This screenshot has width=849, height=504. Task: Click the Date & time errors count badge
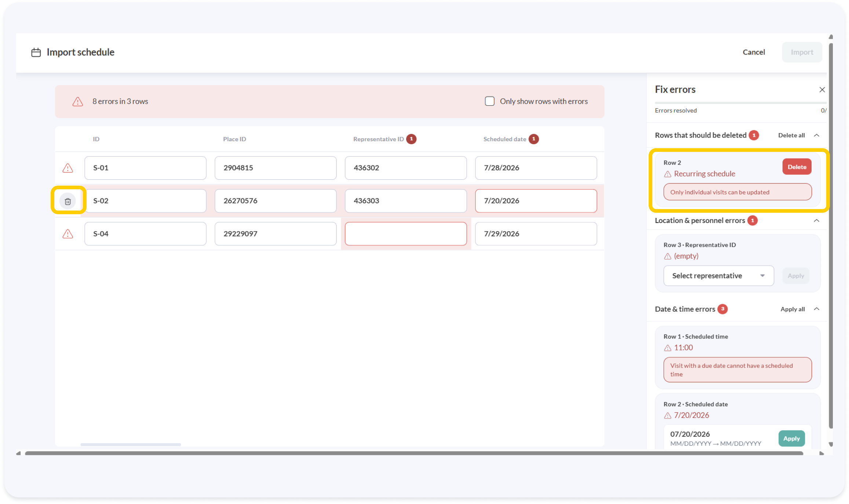tap(723, 309)
